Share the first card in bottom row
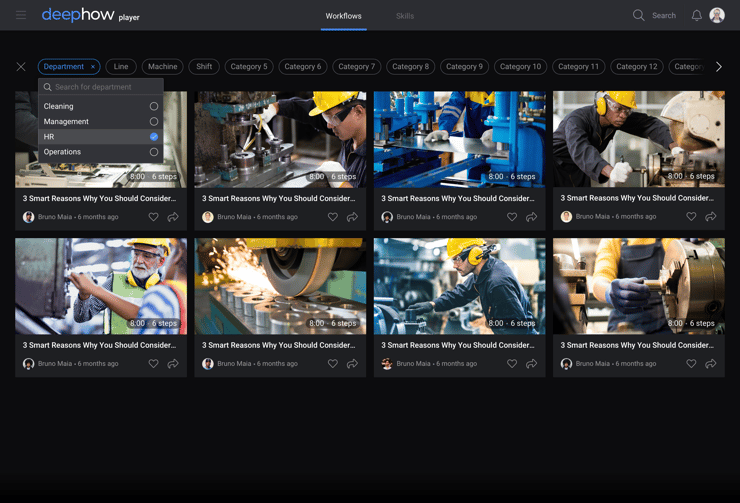740x503 pixels. (173, 364)
